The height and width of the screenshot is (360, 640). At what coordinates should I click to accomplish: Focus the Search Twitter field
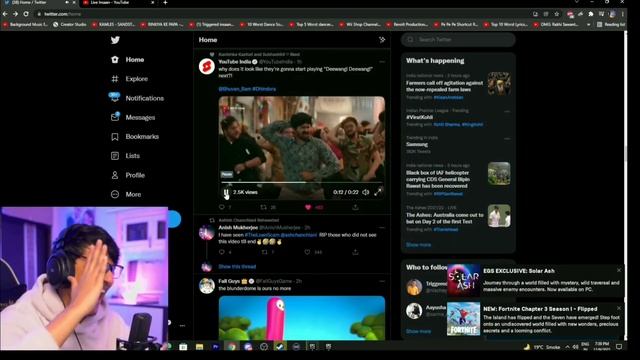tap(458, 40)
